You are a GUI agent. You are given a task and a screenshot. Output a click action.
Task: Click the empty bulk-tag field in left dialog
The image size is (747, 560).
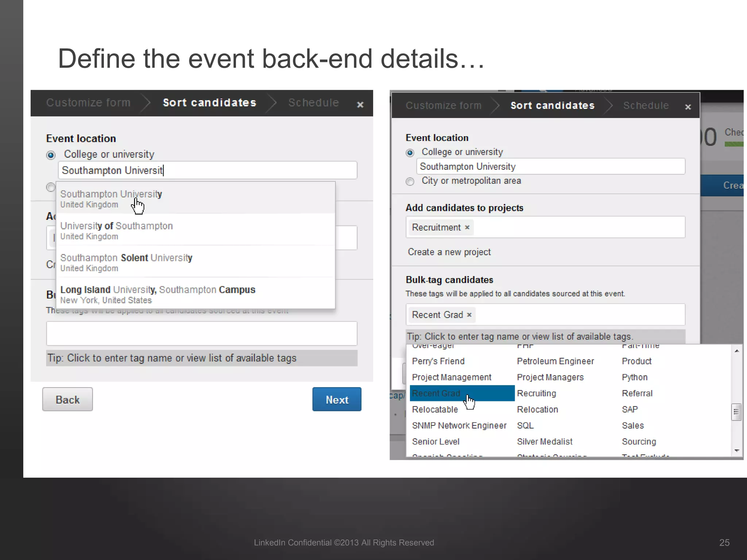[202, 333]
